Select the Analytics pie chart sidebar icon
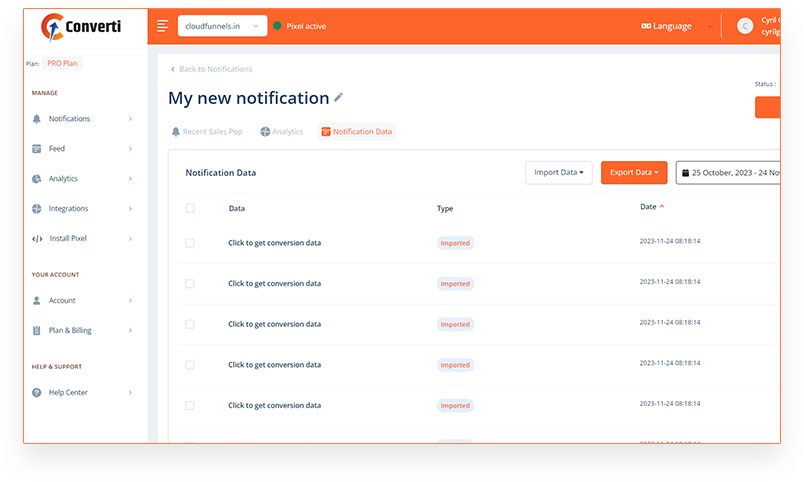 pos(36,179)
